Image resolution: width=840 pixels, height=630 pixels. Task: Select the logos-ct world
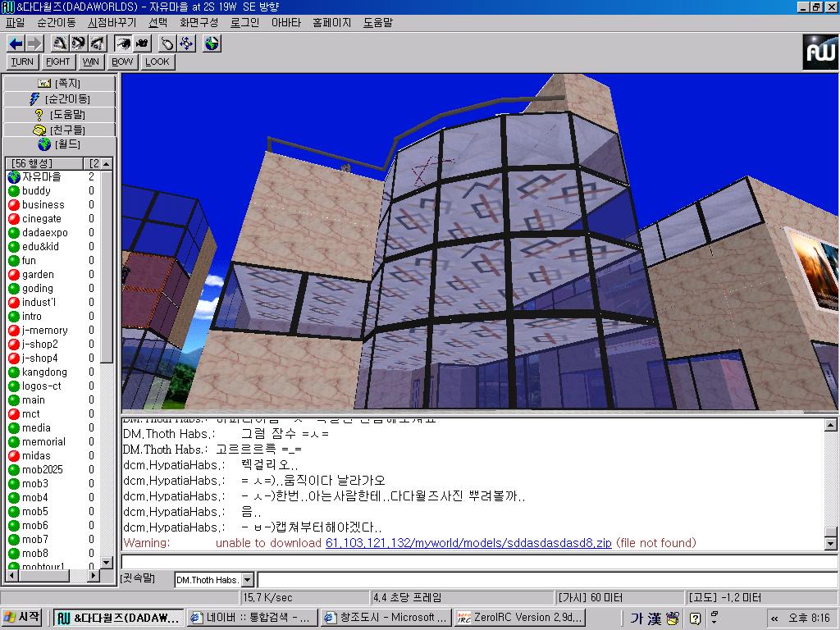point(51,386)
